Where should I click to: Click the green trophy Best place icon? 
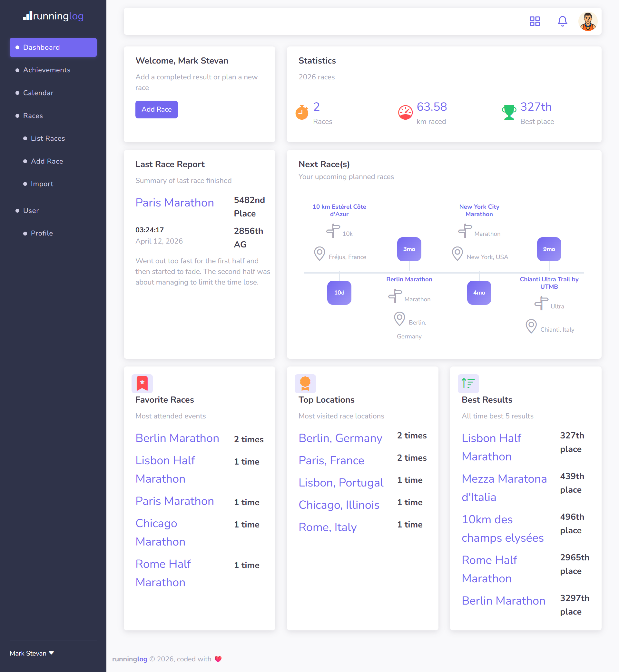point(509,112)
